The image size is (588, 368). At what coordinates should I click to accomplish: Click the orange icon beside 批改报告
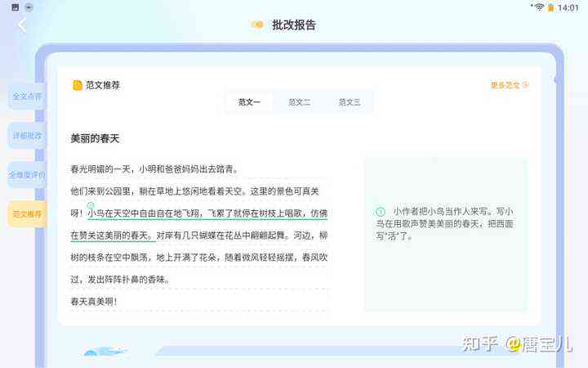(257, 25)
